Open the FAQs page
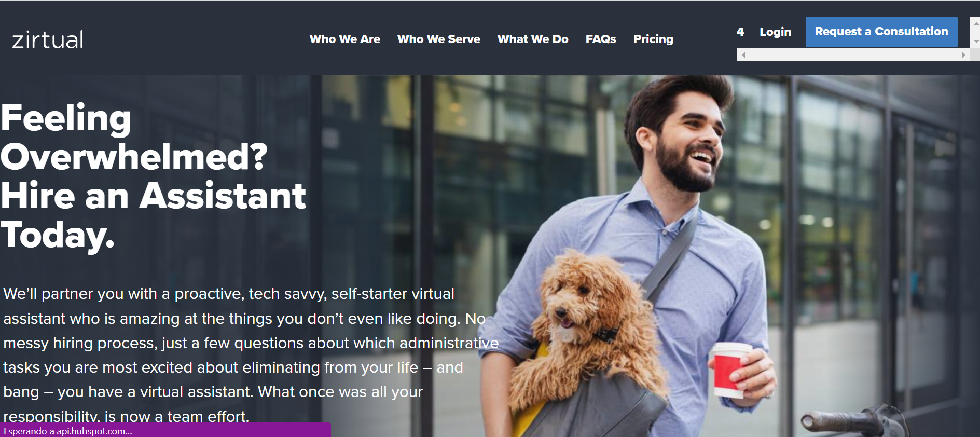 pos(601,39)
